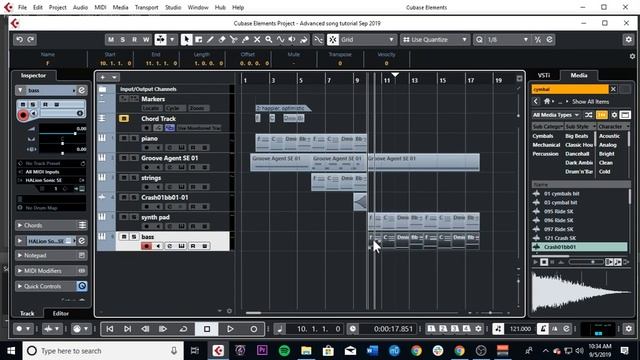Click inspector record enable button for bass
Screen dimensions: 640x360
click(x=23, y=115)
